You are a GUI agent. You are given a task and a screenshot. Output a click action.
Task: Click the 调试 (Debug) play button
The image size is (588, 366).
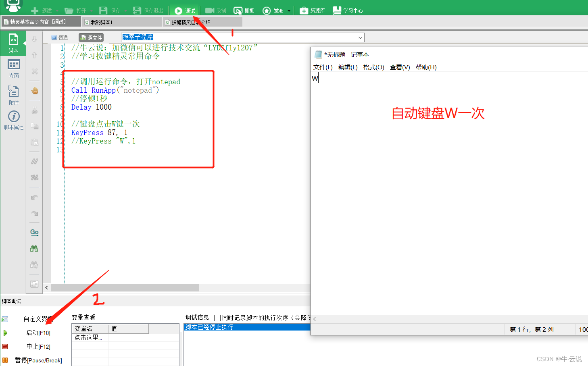click(x=185, y=10)
